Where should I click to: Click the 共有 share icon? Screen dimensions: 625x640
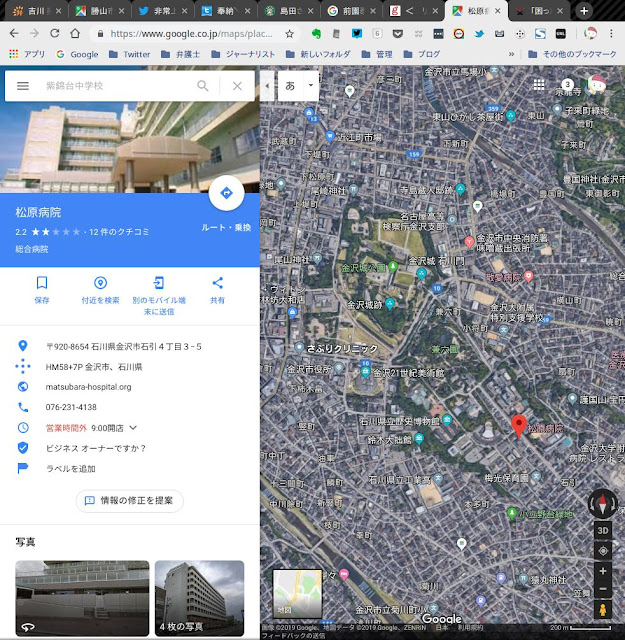point(218,283)
